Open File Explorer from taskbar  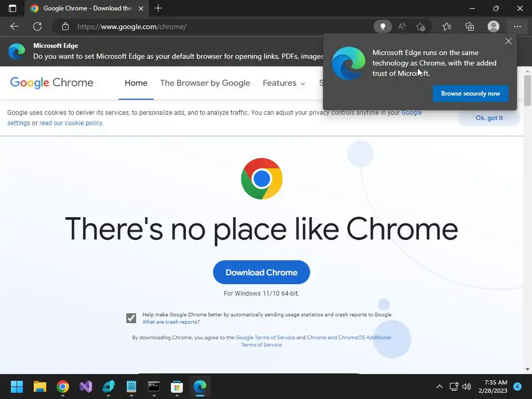[x=39, y=387]
